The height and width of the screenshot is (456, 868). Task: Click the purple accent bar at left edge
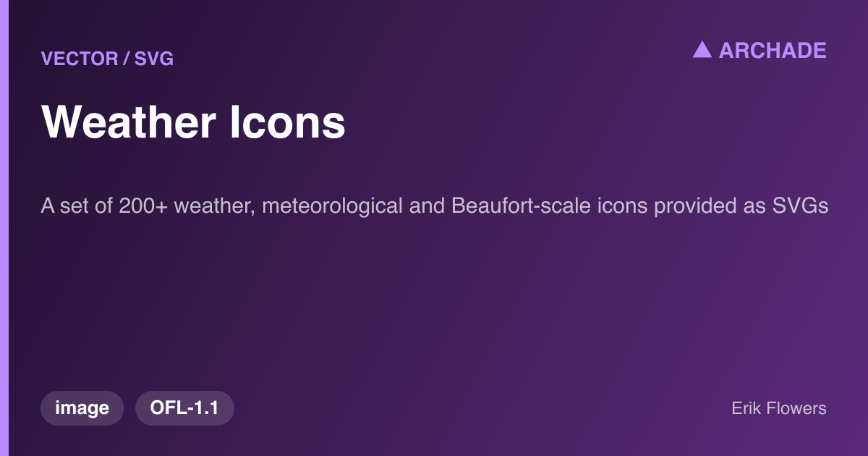click(x=4, y=228)
